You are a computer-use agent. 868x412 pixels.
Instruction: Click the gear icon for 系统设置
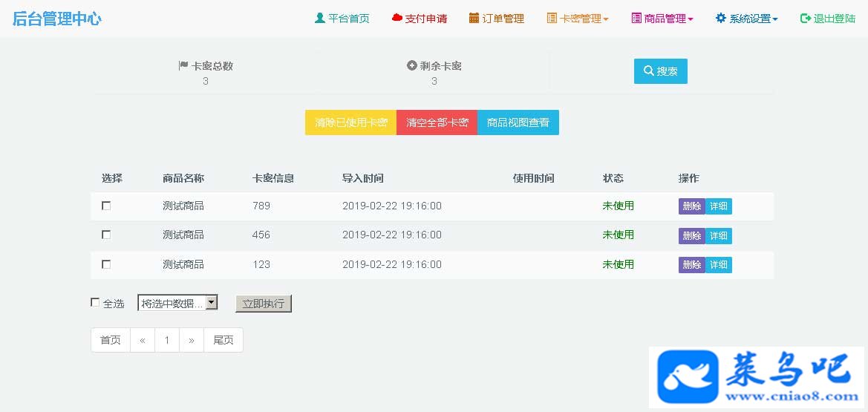721,18
